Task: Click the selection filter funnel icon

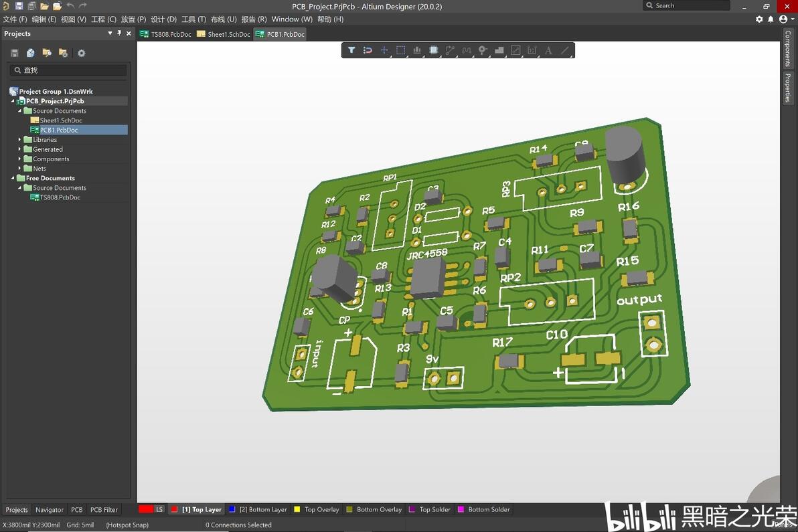Action: pyautogui.click(x=351, y=50)
